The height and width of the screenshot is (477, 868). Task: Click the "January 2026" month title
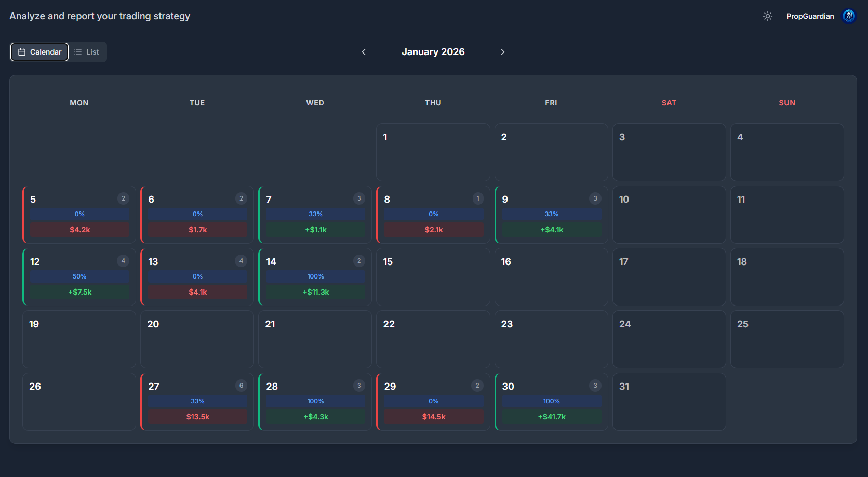point(433,52)
